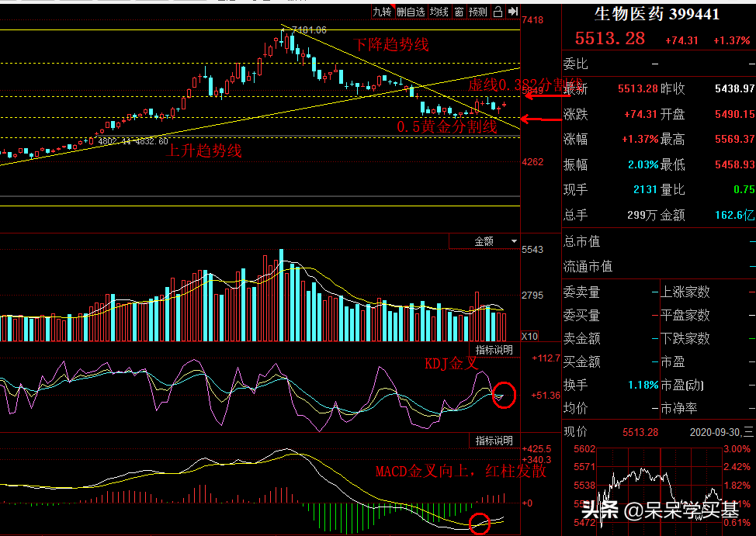
Task: Open 指标说明 above the MACD chart
Action: click(x=494, y=441)
